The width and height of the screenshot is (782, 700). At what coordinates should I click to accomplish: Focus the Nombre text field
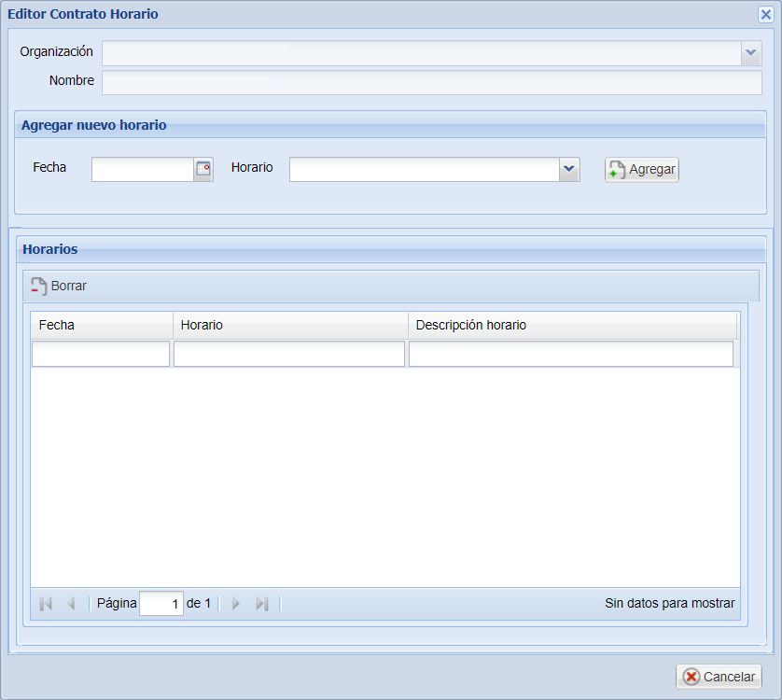click(431, 83)
